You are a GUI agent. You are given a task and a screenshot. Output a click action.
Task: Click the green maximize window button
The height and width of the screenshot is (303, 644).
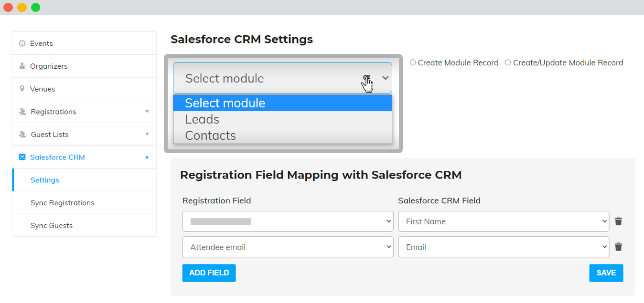36,7
